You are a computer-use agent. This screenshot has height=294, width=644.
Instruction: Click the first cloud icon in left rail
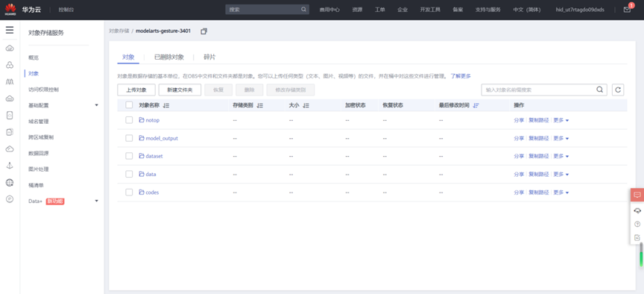coord(10,49)
